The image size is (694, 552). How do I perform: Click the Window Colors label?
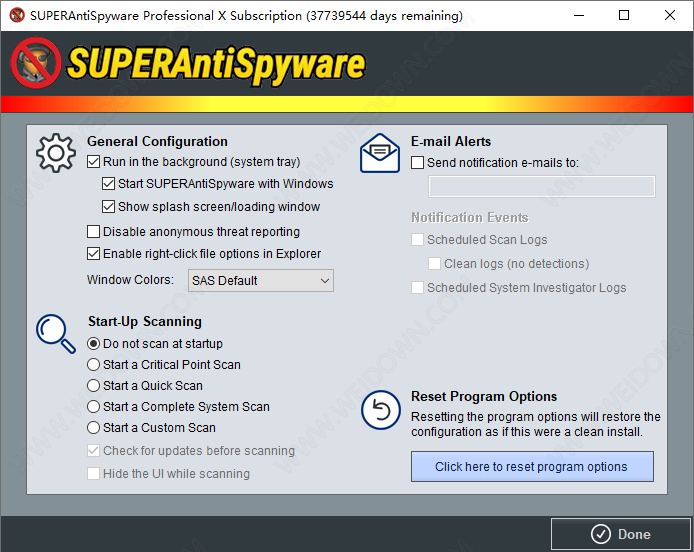tap(130, 280)
